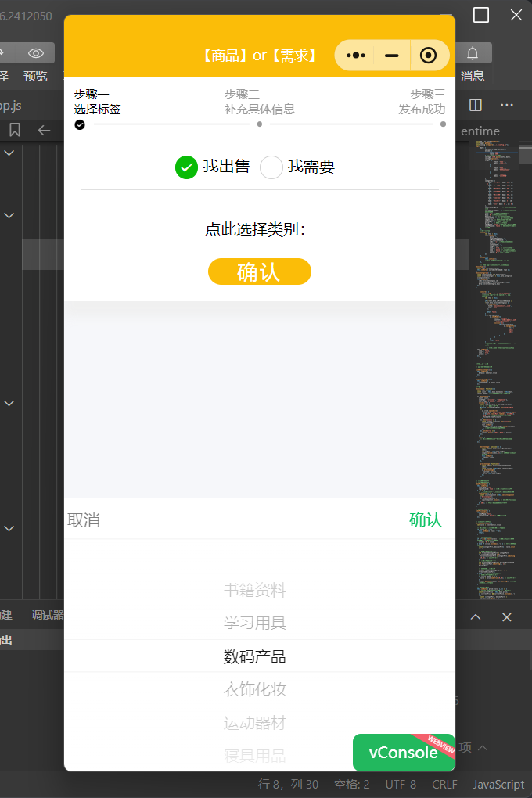Change indentation via 空格: 2 status
Screen dimensions: 532x798
(x=352, y=784)
